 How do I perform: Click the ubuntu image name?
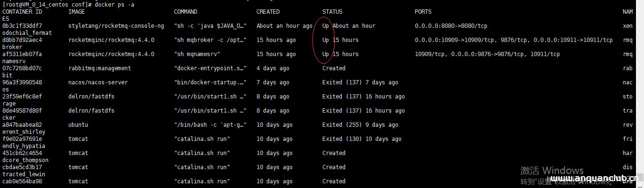[x=78, y=125]
